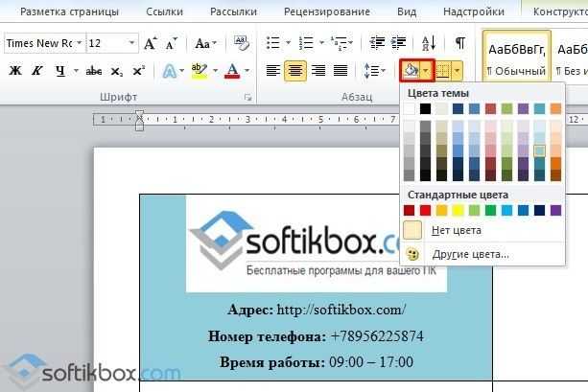Pick standard yellow color swatch
Viewport: 588px width, 392px height.
[458, 210]
